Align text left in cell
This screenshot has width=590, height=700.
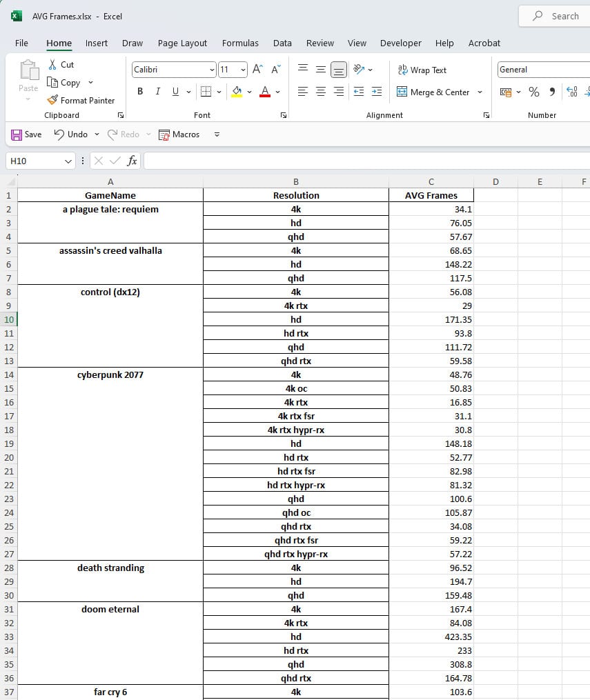click(x=303, y=92)
